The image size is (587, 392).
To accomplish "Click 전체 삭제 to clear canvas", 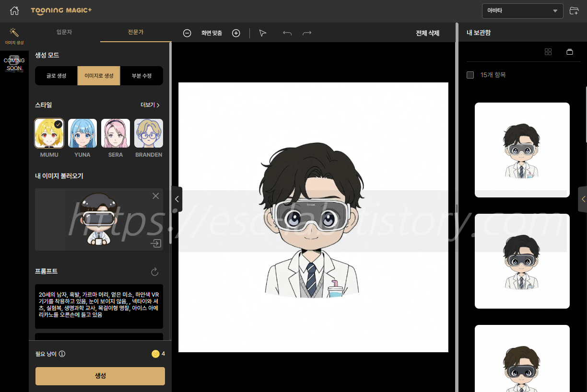I will click(427, 33).
